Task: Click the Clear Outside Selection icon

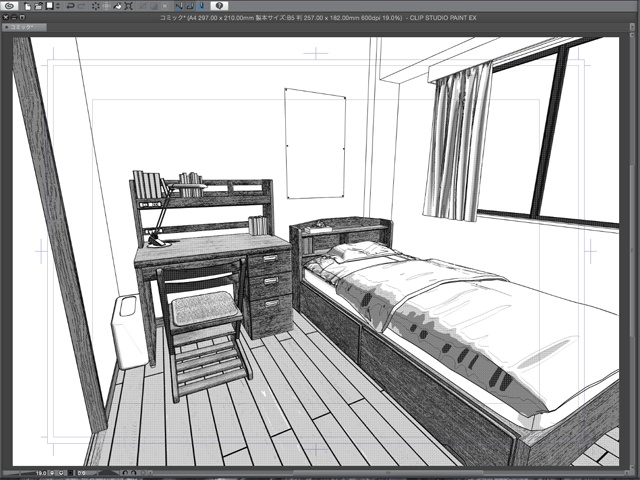Action: [107, 6]
